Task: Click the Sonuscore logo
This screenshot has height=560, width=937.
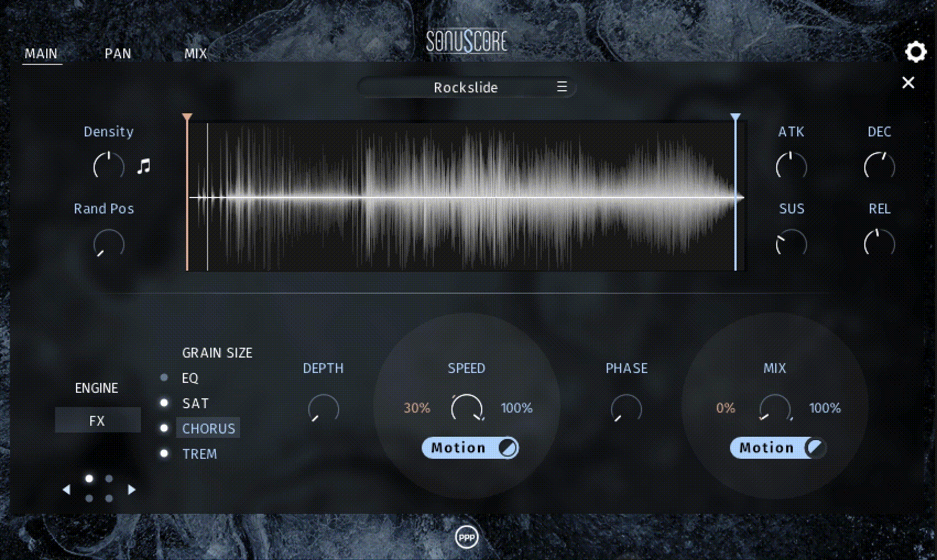Action: click(467, 41)
